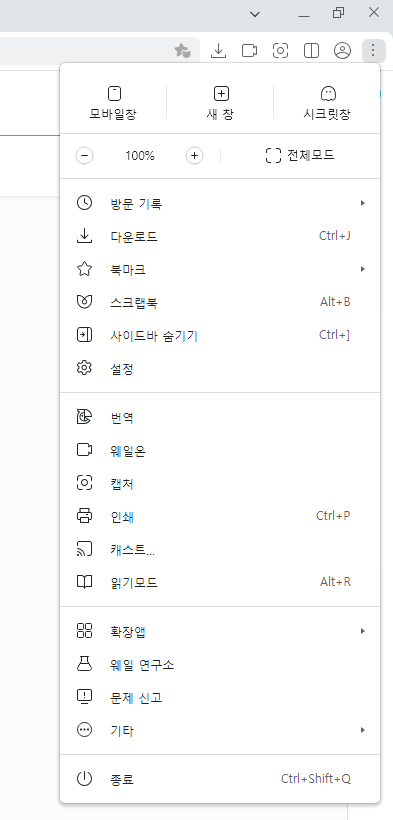Click the Whale ON video icon in toolbar
This screenshot has width=393, height=820.
249,51
